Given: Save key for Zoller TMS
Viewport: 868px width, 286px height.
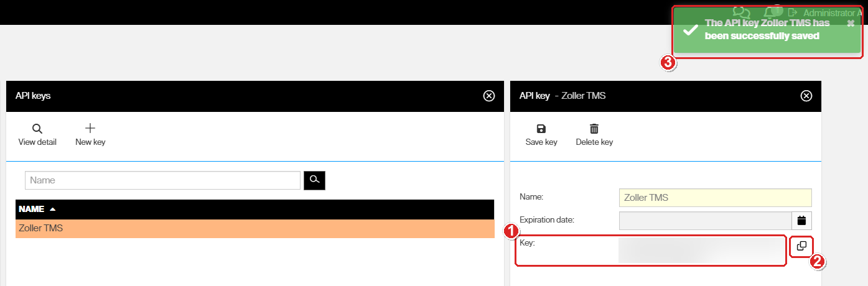Looking at the screenshot, I should pos(541,135).
